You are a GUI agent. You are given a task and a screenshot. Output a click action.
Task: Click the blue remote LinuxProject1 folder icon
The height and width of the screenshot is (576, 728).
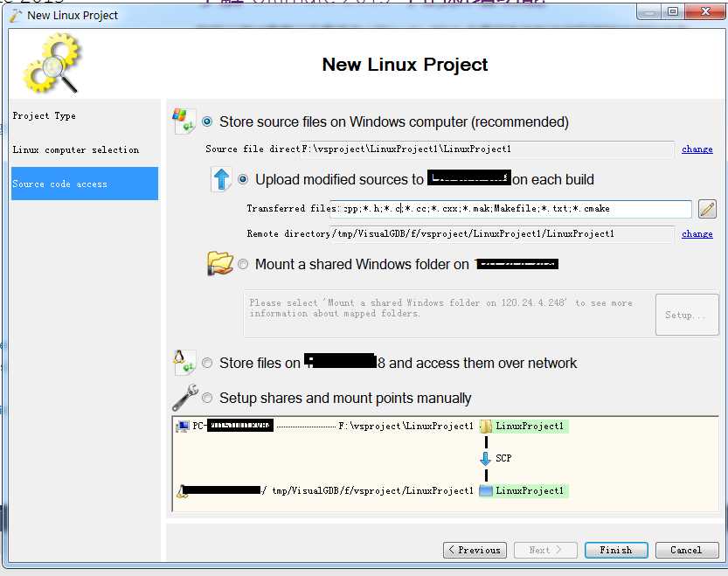click(486, 490)
